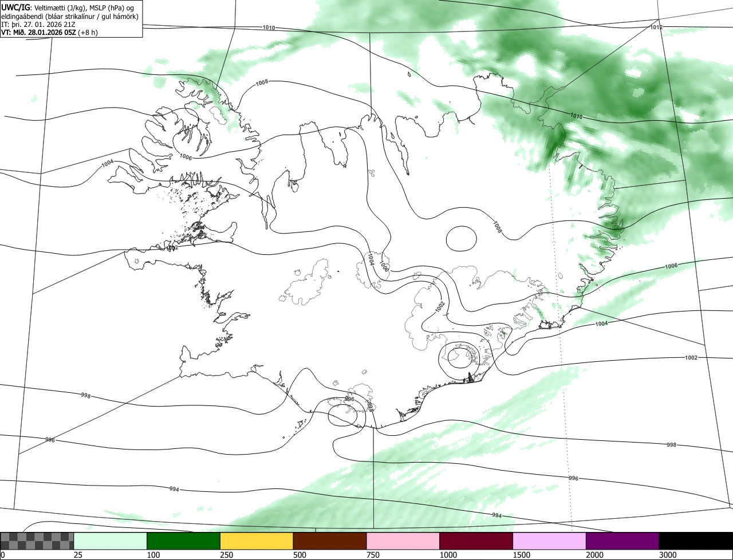733x560 pixels.
Task: Click the "1012" isobar label
Action: tap(657, 27)
